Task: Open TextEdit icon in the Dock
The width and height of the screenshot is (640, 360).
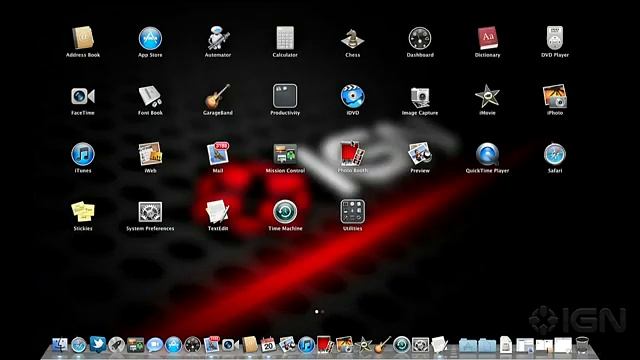Action: point(439,344)
